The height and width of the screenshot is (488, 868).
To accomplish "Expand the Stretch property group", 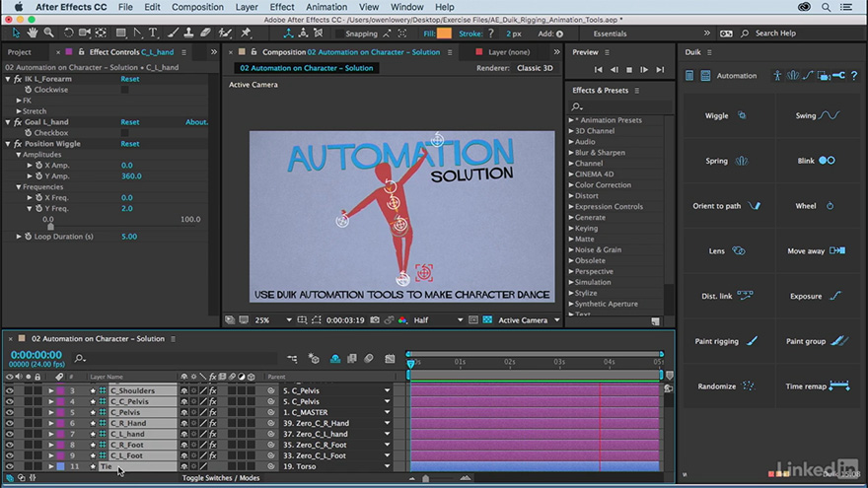I will click(19, 111).
